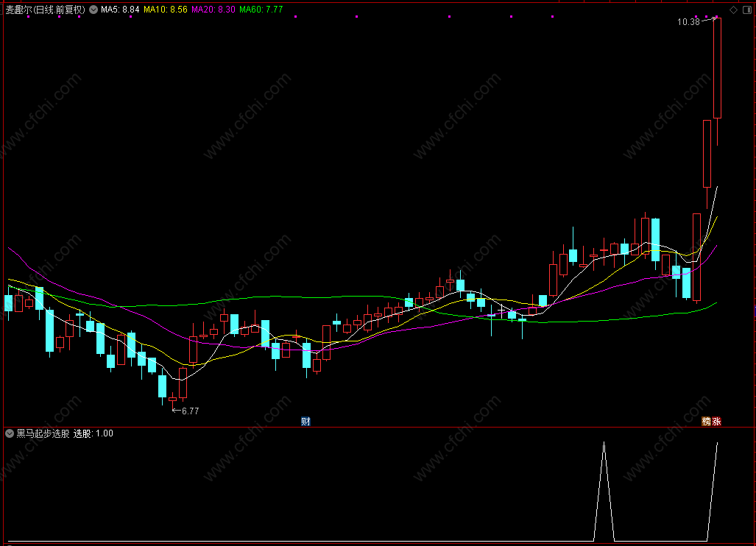The width and height of the screenshot is (756, 546).
Task: Click the diamond icon at chart top-right
Action: pos(733,10)
